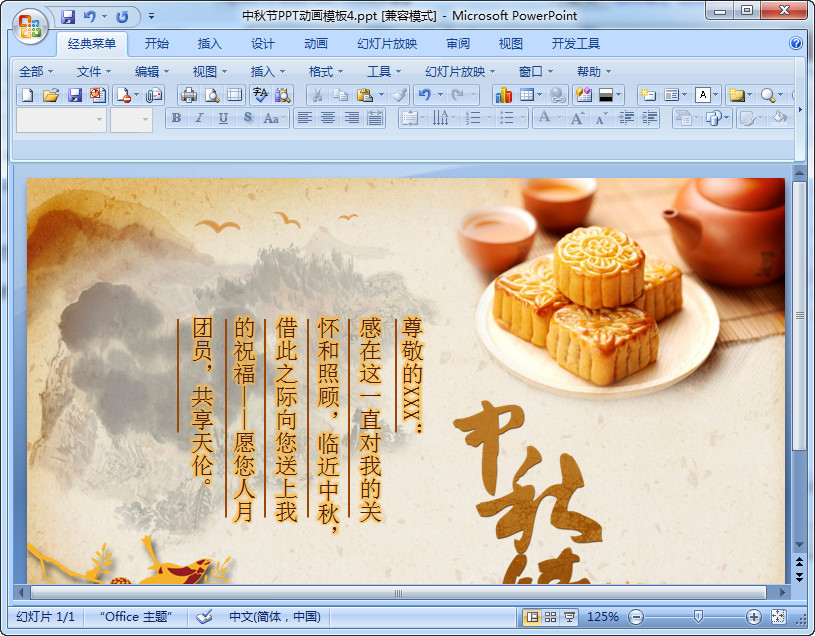Click "Office 主题" in the status bar
This screenshot has width=815, height=636.
click(136, 617)
